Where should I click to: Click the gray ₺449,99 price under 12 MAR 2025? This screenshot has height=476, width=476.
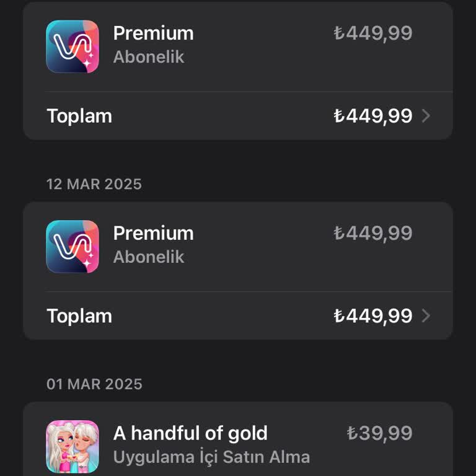pyautogui.click(x=372, y=234)
